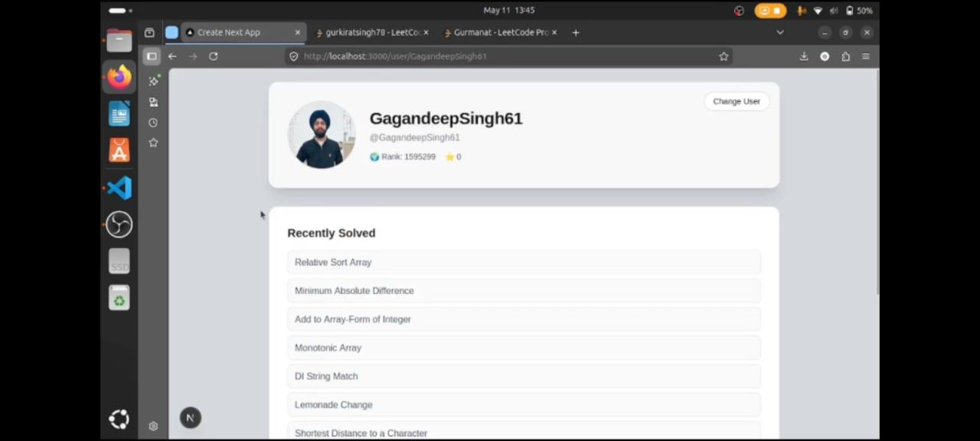Open Bookmarks star in Firefox sidebar

point(153,143)
